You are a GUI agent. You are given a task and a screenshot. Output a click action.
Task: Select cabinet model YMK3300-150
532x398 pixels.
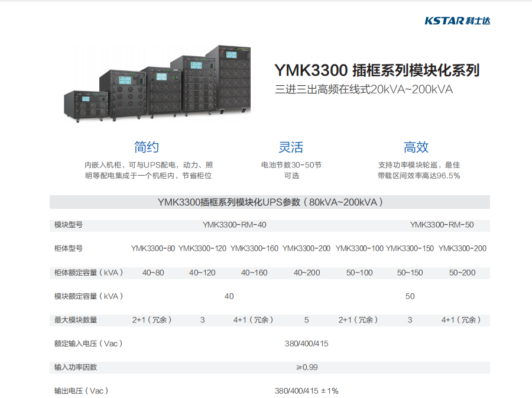(410, 248)
